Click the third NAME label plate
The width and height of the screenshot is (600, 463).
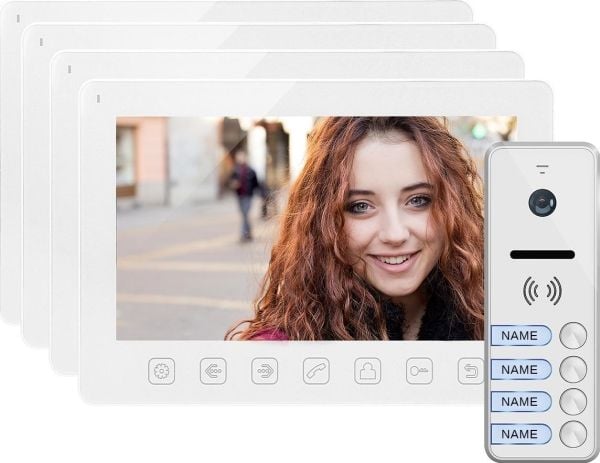[x=521, y=402]
